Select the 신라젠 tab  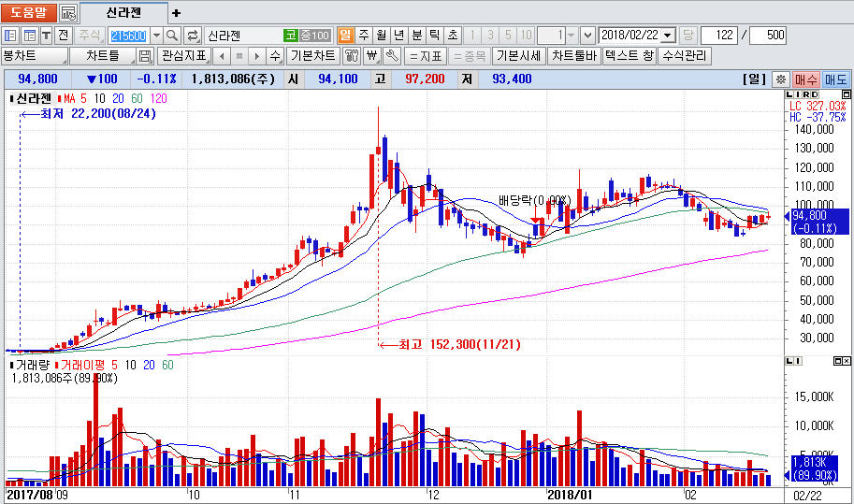point(123,13)
